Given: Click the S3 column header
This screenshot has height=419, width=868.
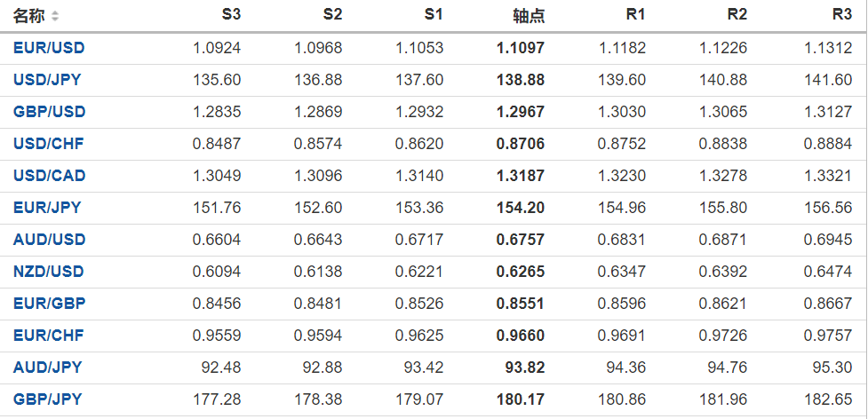Looking at the screenshot, I should pos(231,15).
